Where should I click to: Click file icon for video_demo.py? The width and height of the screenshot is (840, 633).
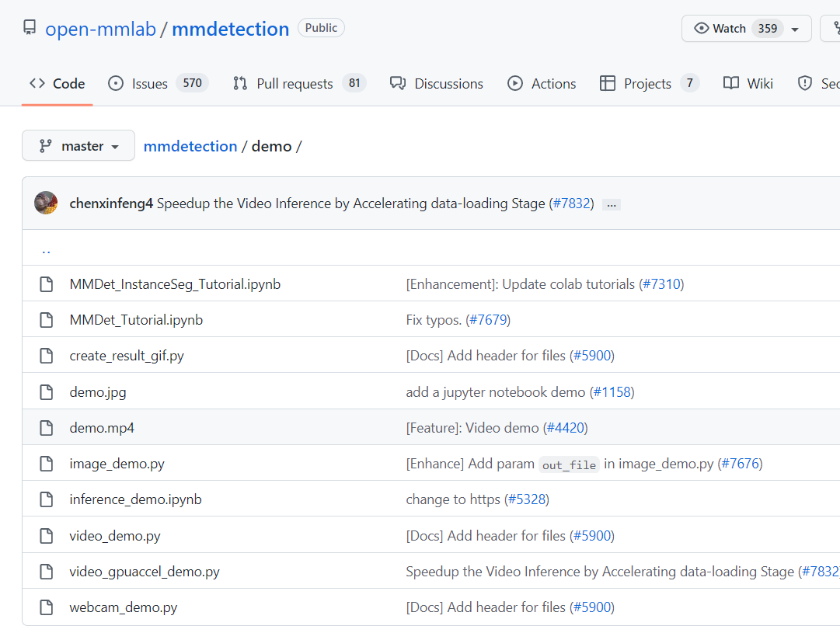click(x=47, y=536)
